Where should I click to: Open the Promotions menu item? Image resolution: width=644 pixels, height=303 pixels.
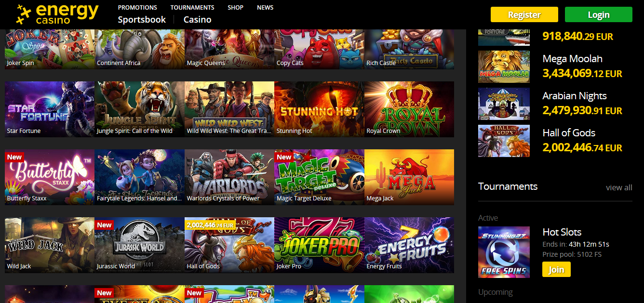(x=137, y=8)
